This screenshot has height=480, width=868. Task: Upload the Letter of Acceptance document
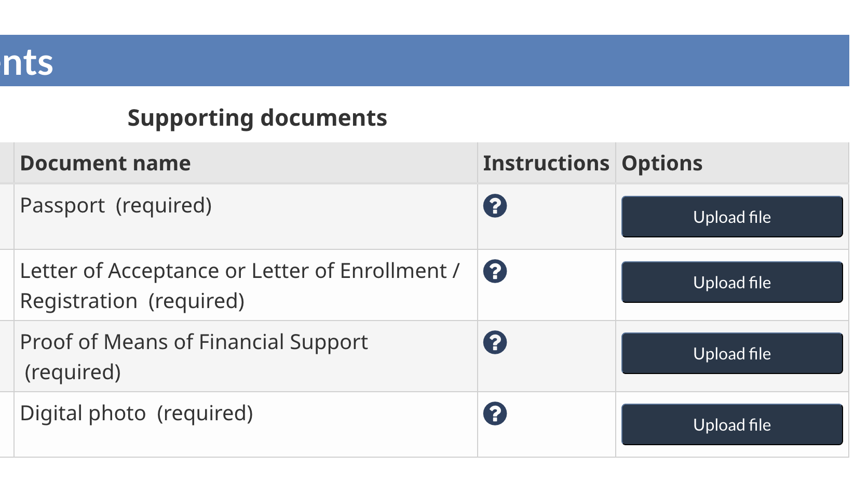pyautogui.click(x=731, y=282)
